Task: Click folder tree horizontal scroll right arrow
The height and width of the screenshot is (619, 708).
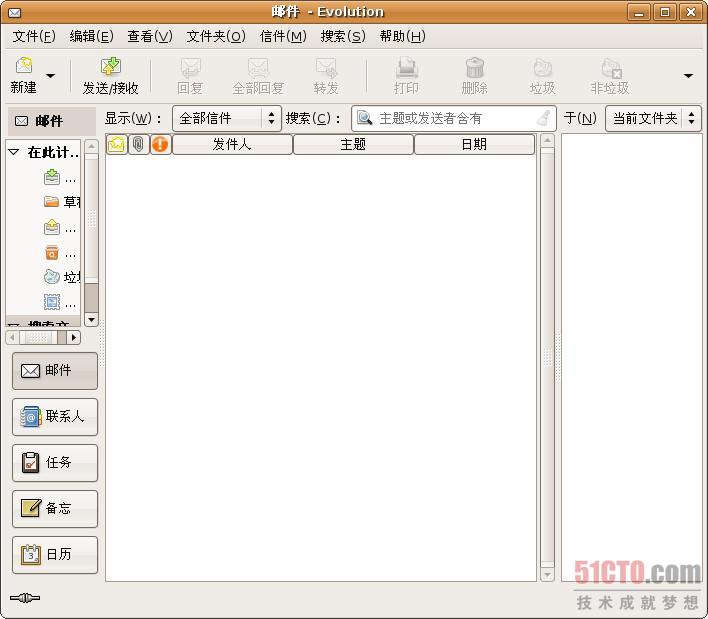Action: point(74,337)
